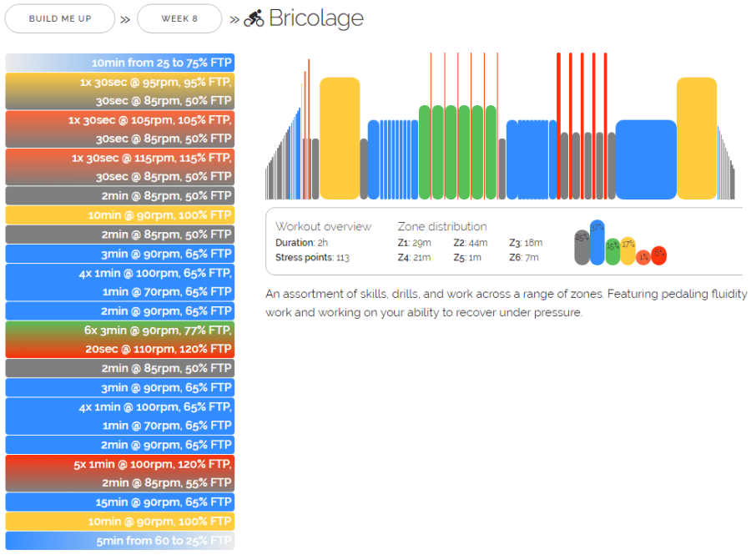Click the 1x 30sec @ 95rpm, 95% FTP step
Screen dimensions: 751x560
(x=119, y=83)
